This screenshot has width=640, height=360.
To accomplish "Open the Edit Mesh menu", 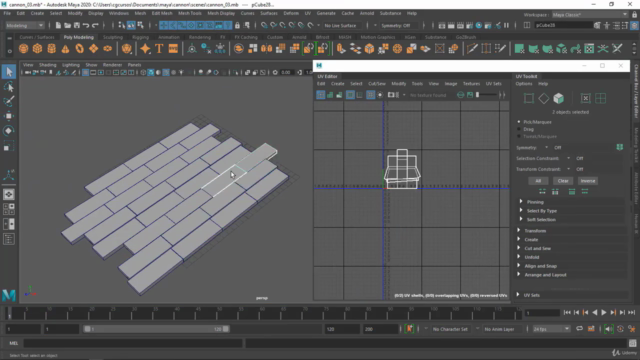I will (162, 13).
